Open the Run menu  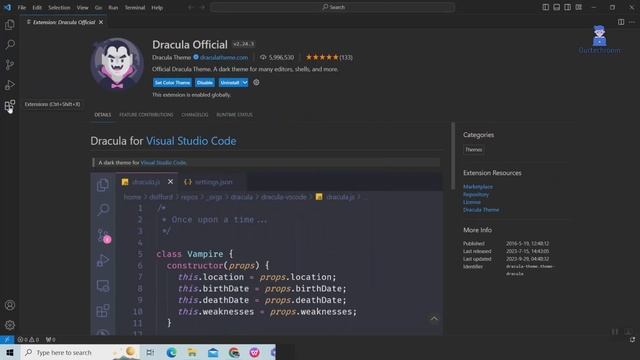click(113, 7)
